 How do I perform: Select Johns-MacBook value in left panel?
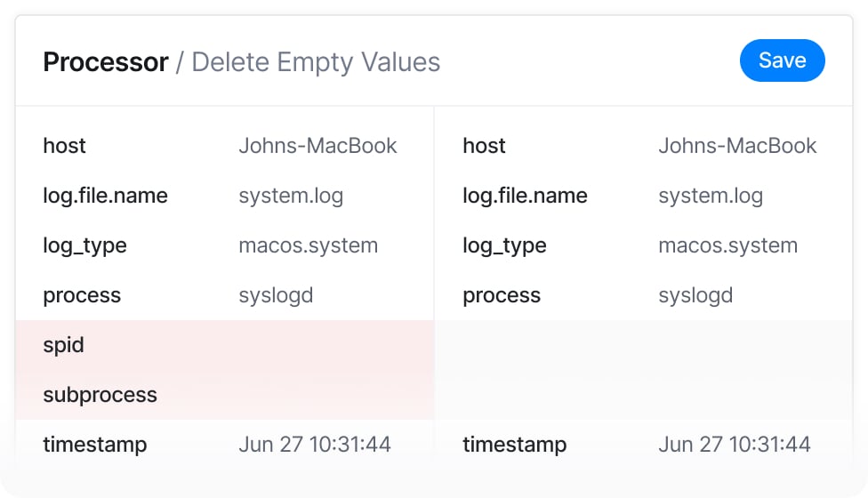(317, 146)
